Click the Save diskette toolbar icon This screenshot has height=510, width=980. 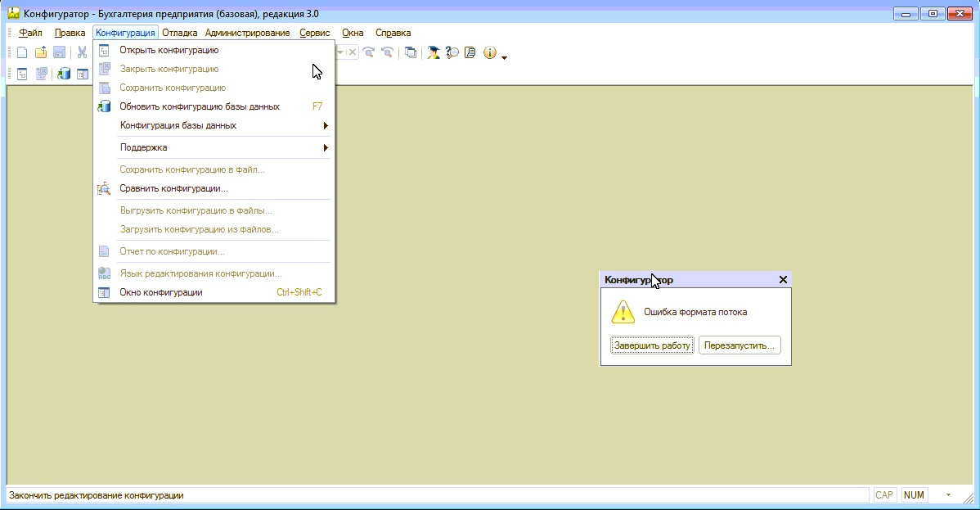tap(60, 52)
